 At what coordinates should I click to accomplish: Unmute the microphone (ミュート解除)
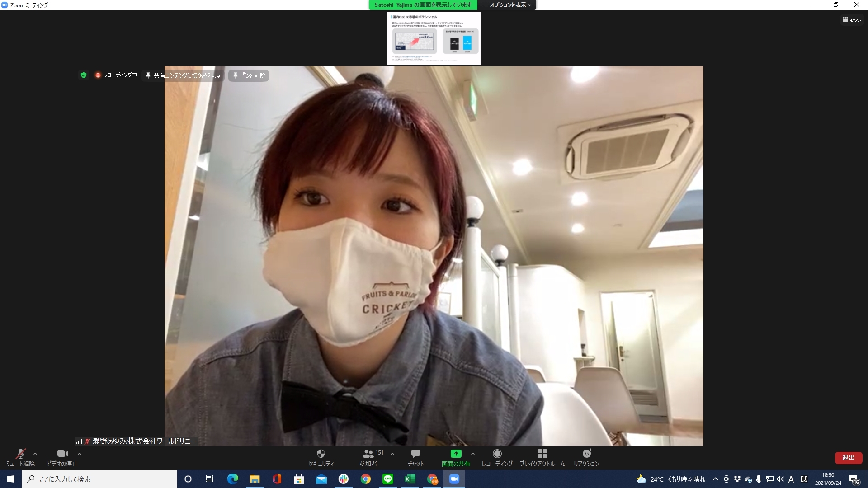20,457
